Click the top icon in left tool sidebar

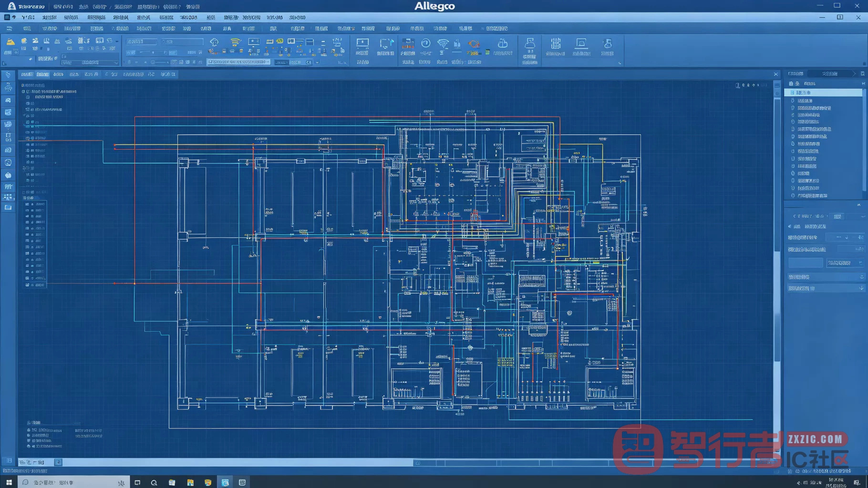tap(8, 75)
